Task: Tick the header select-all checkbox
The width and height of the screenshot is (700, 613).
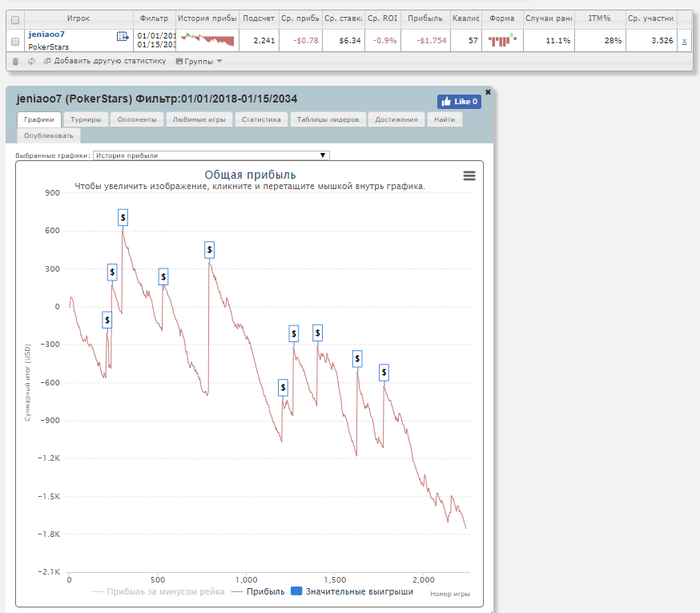Action: 15,20
